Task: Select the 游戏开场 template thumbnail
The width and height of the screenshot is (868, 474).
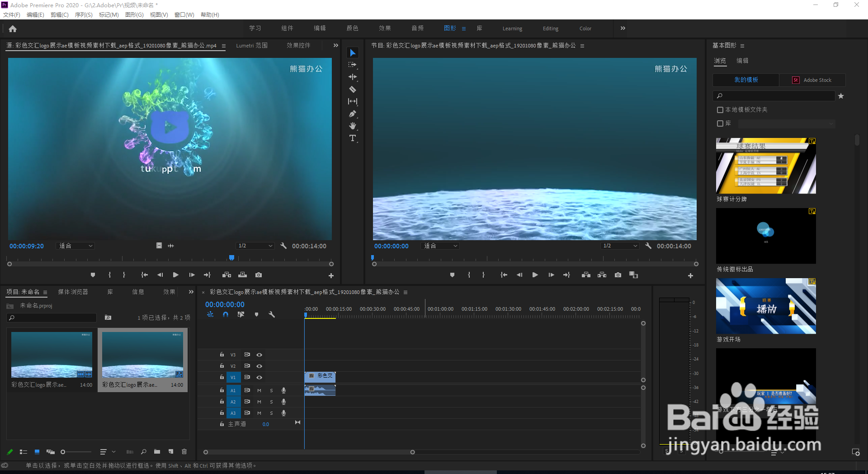Action: pyautogui.click(x=766, y=306)
